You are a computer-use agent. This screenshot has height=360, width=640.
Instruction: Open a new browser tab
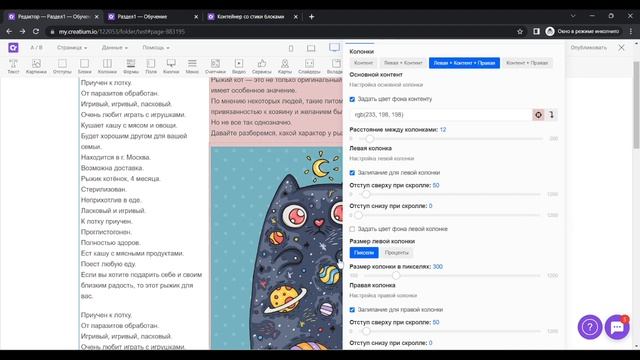311,17
